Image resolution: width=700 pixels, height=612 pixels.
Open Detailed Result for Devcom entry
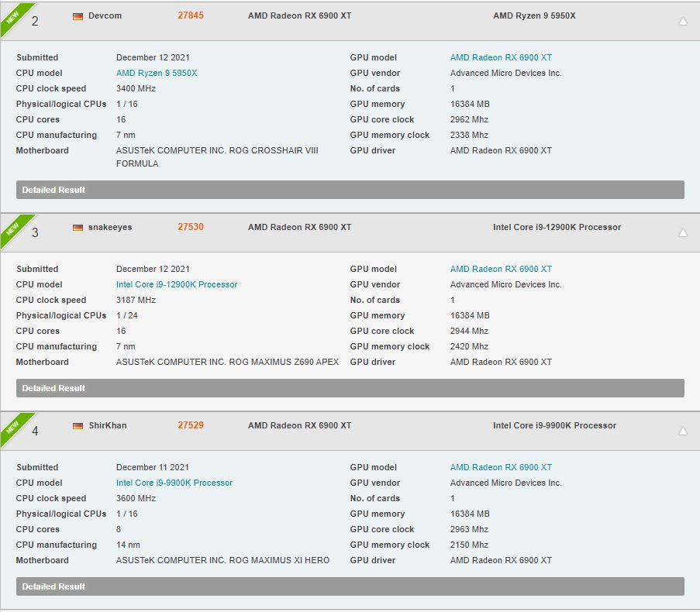pos(350,190)
